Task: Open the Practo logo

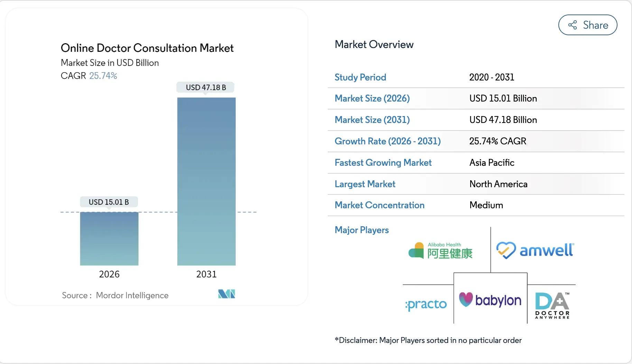Action: point(425,304)
